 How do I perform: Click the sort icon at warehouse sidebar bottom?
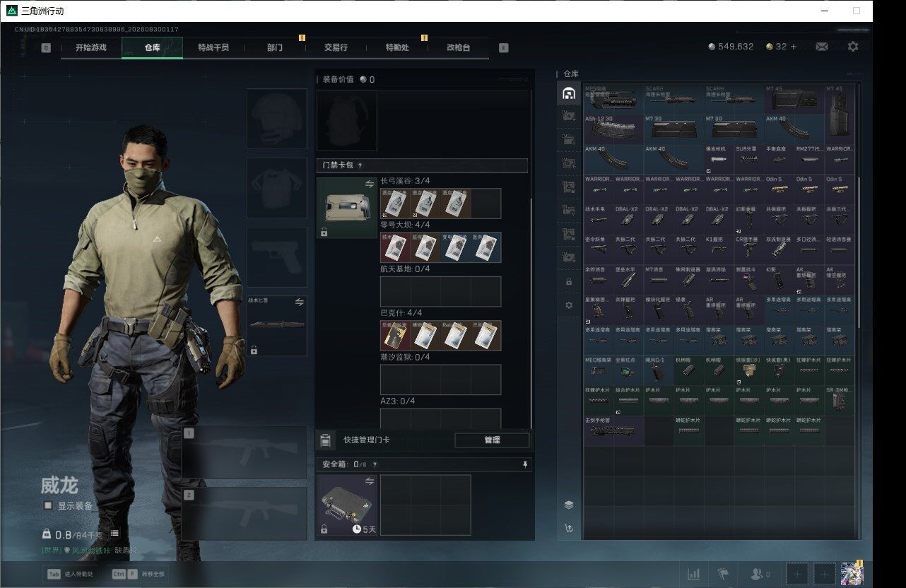(569, 528)
